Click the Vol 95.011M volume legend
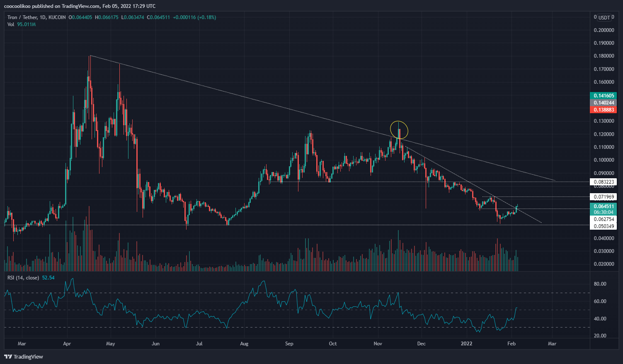This screenshot has height=364, width=623. coord(22,24)
